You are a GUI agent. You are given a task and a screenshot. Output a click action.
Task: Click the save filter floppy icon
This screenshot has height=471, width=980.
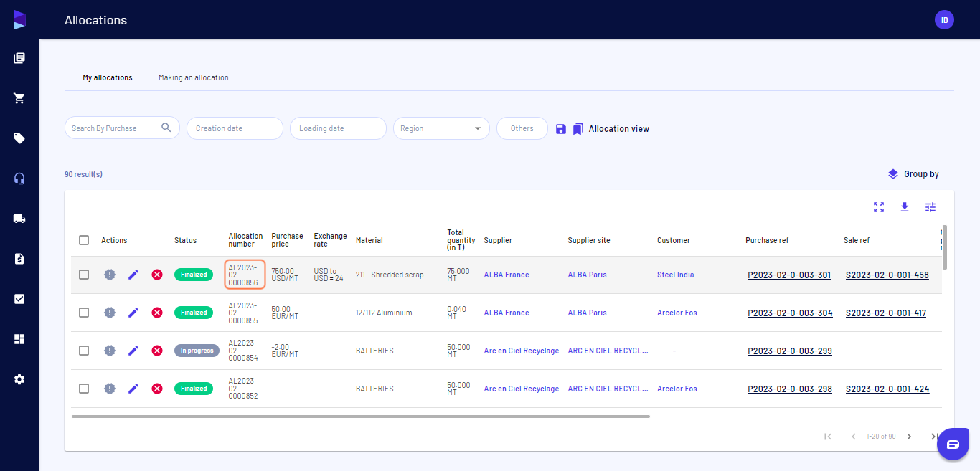click(x=561, y=129)
